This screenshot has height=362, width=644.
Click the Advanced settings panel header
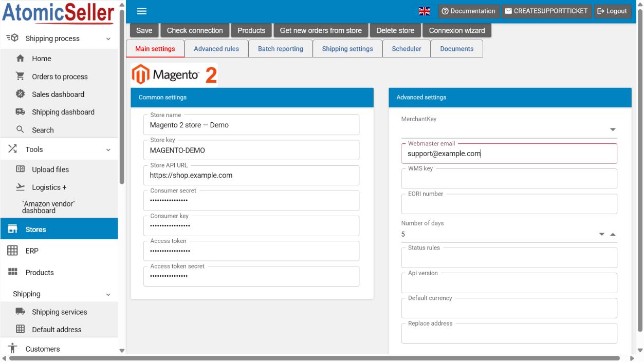pos(510,98)
